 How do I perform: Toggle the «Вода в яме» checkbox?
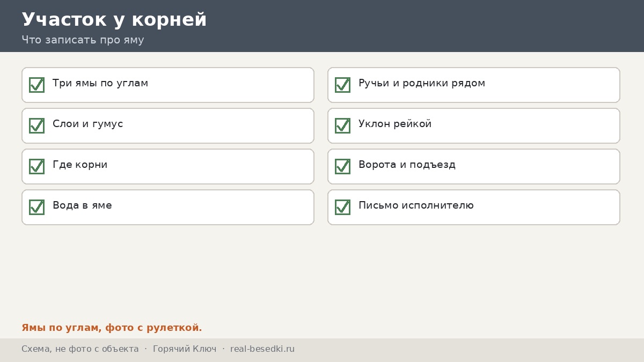coord(36,207)
